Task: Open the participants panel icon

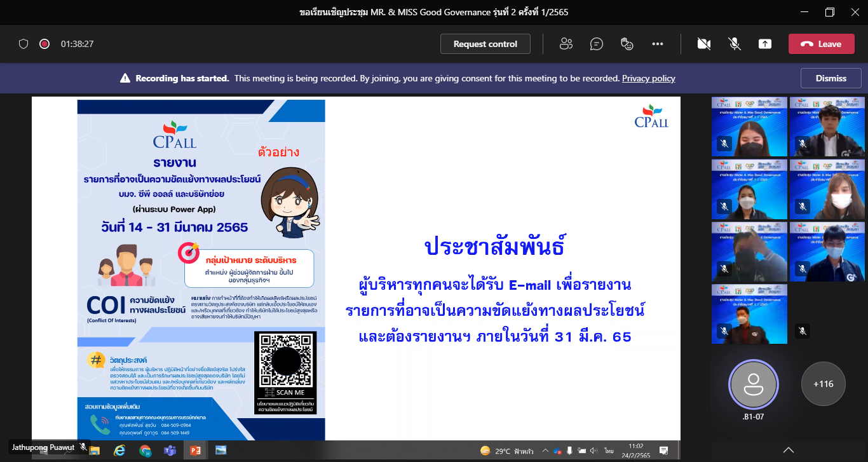Action: point(566,44)
